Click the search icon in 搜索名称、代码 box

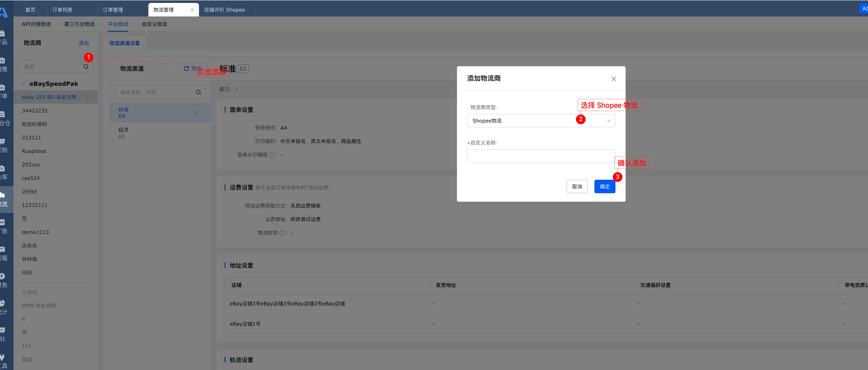198,92
